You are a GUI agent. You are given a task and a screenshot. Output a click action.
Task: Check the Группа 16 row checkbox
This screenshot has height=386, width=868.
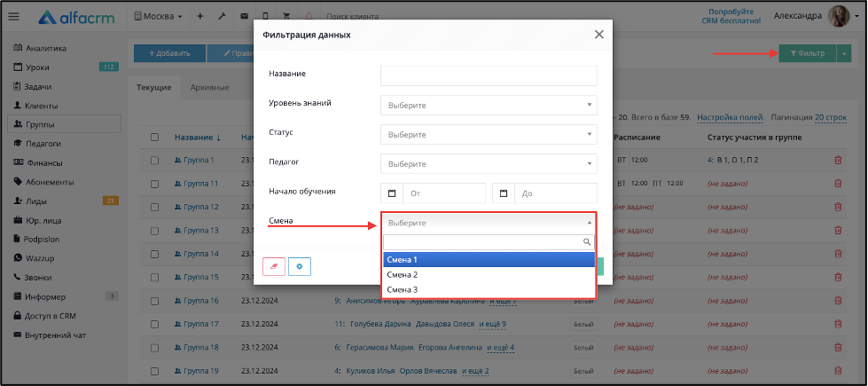point(155,301)
